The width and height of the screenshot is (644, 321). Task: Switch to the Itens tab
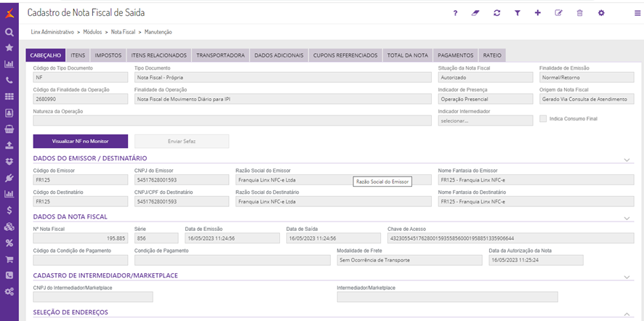coord(79,55)
